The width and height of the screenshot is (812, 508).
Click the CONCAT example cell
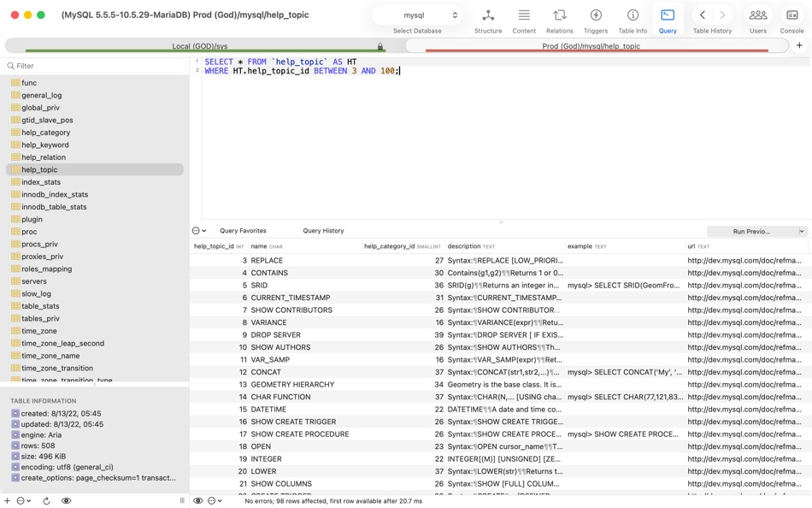625,372
